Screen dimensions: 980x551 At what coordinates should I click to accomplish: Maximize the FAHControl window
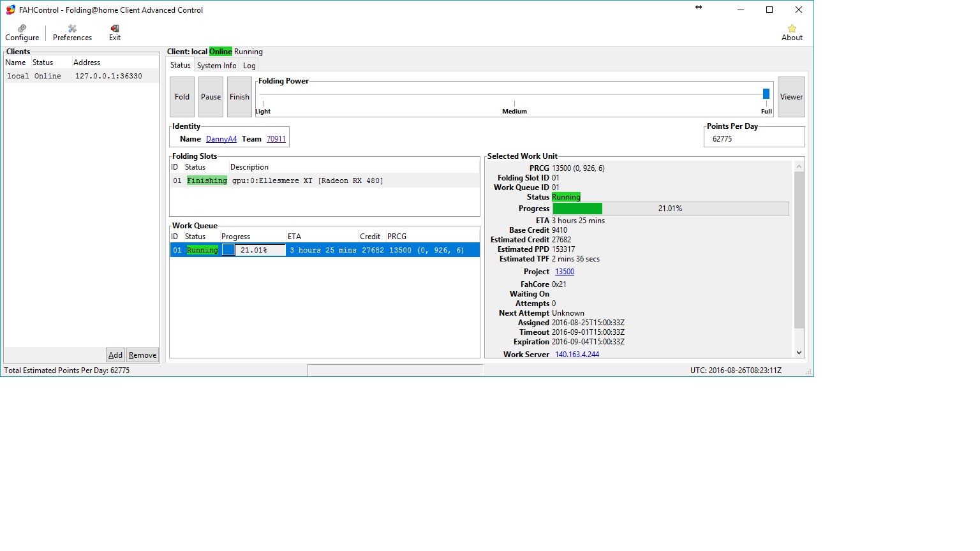(769, 10)
